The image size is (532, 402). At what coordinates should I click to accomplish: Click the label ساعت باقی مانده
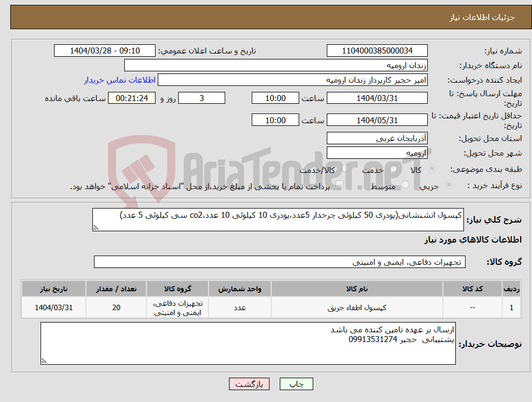(x=75, y=98)
